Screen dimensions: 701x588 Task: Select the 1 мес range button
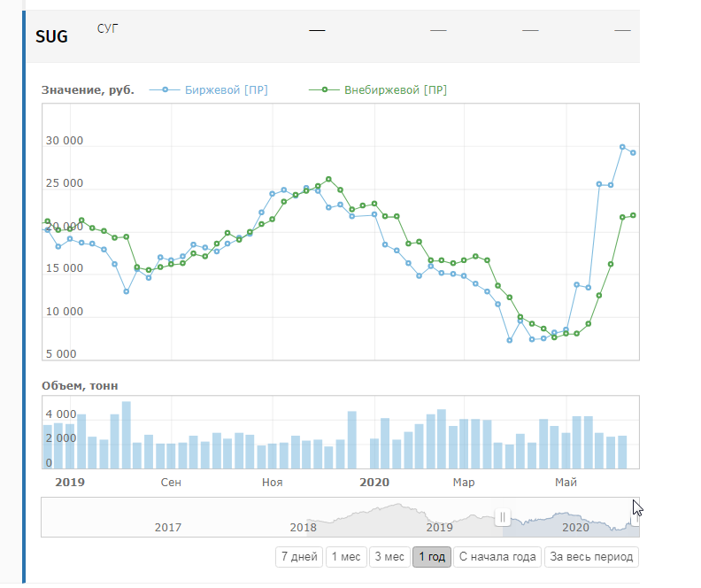coord(346,557)
